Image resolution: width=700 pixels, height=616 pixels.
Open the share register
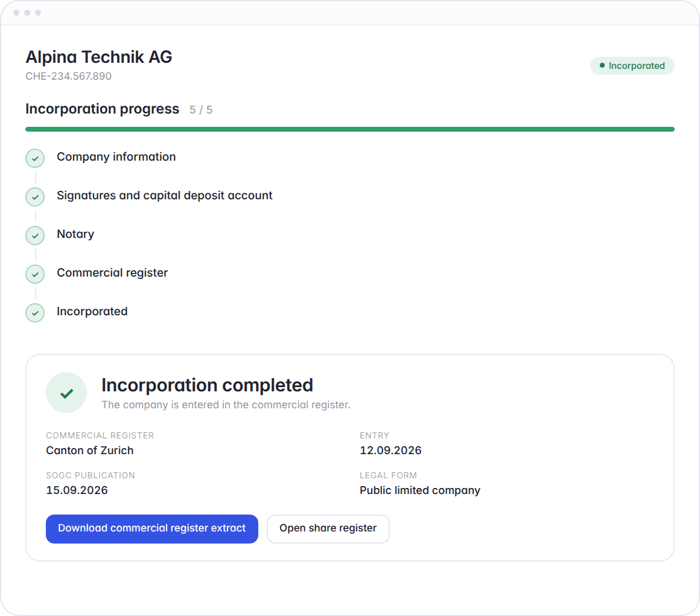(328, 529)
